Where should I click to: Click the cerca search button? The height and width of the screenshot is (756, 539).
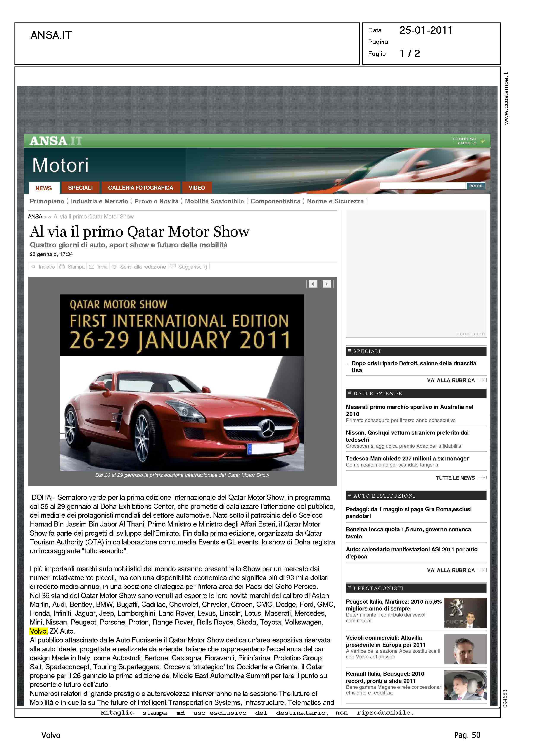point(476,186)
